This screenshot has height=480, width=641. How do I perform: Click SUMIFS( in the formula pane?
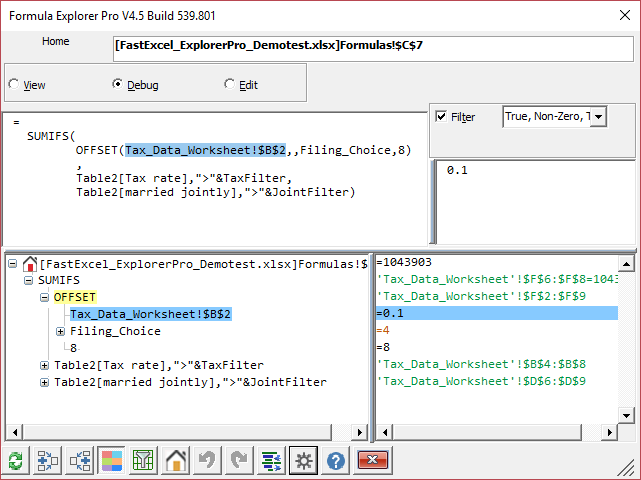52,136
